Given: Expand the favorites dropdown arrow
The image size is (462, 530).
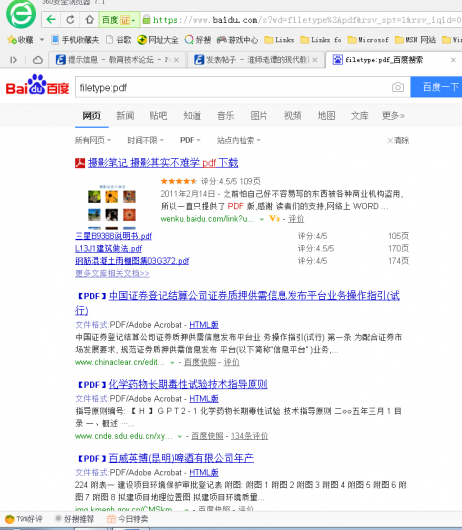Looking at the screenshot, I should tap(42, 40).
